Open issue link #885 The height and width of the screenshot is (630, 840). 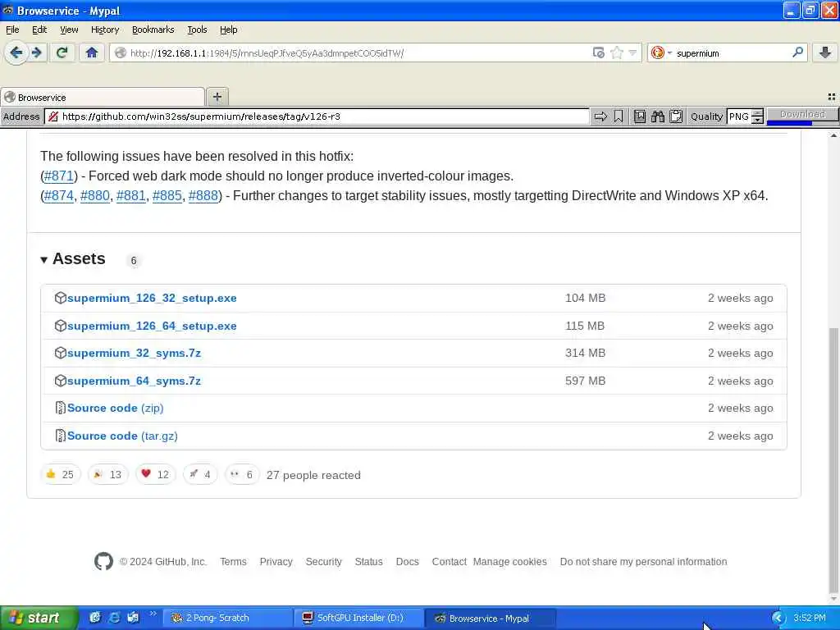pyautogui.click(x=167, y=195)
